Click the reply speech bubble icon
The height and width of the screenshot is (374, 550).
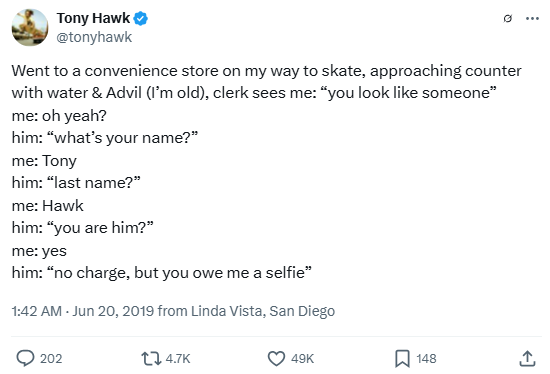(26, 358)
